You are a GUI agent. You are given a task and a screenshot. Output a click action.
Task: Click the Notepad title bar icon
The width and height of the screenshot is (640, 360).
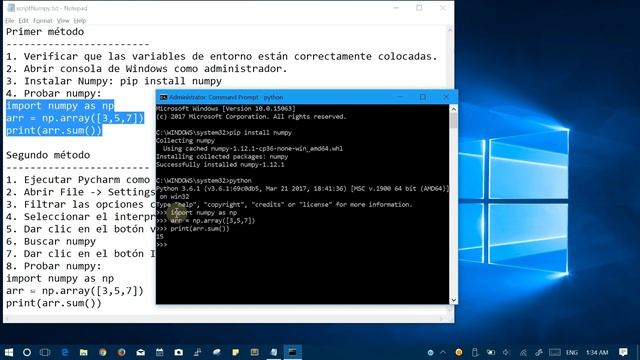coord(11,8)
